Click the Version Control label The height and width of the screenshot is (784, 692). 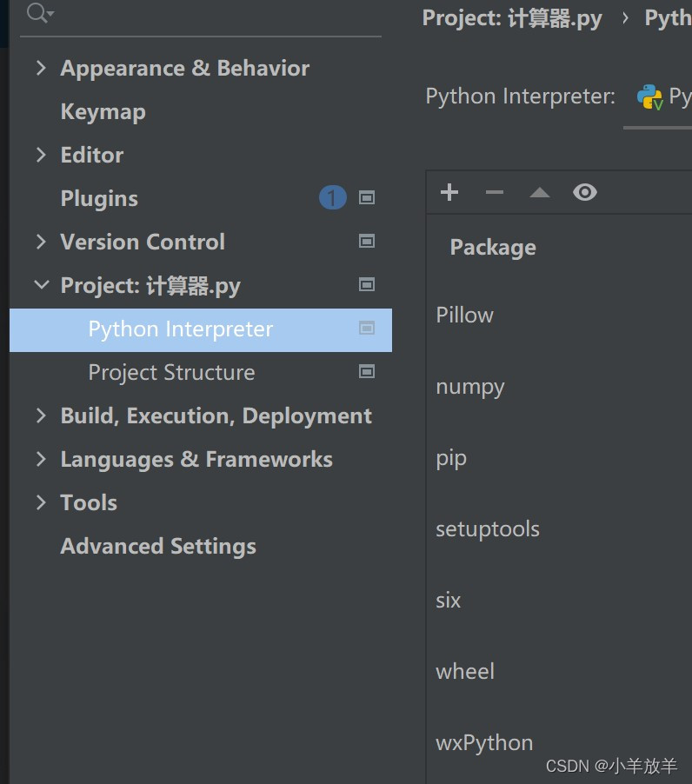[143, 242]
